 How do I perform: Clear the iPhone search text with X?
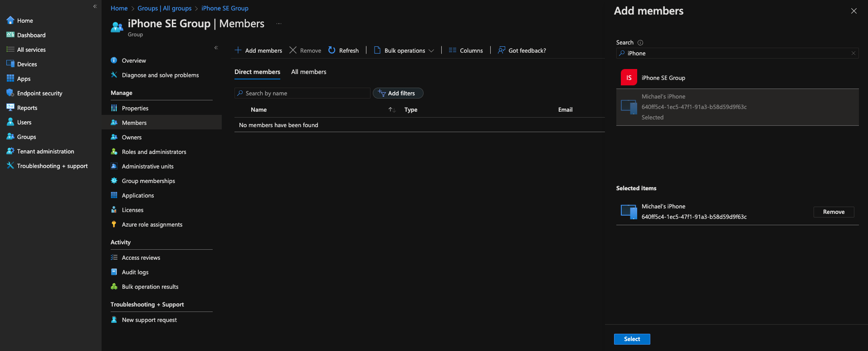[x=853, y=53]
